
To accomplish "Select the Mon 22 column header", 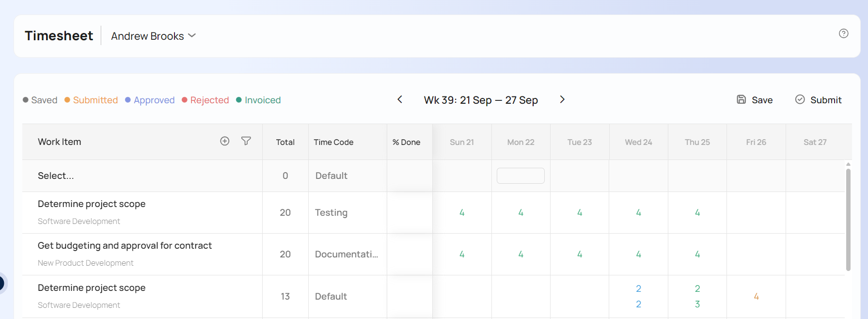I will coord(521,142).
